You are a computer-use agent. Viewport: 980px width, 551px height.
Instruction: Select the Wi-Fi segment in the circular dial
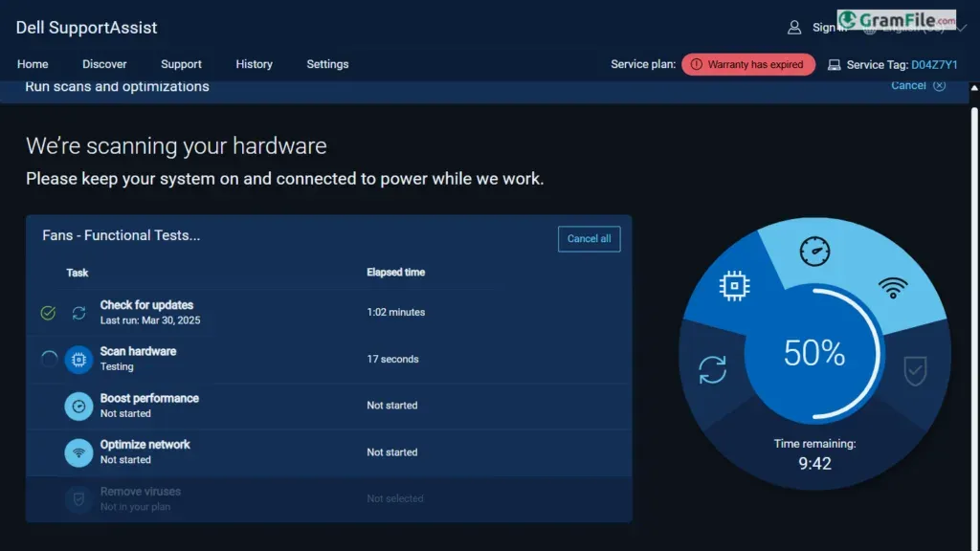pos(893,287)
